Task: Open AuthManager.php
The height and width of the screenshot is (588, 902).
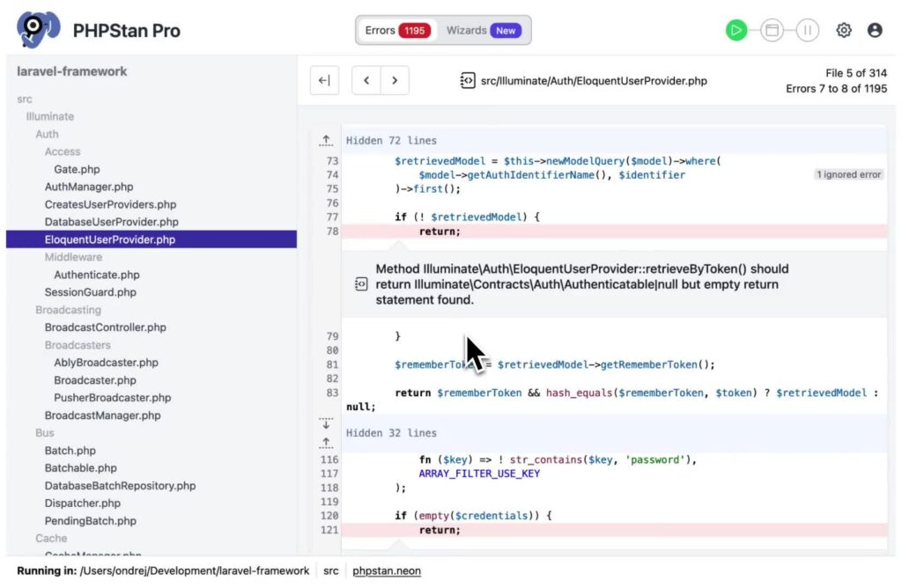Action: click(89, 187)
